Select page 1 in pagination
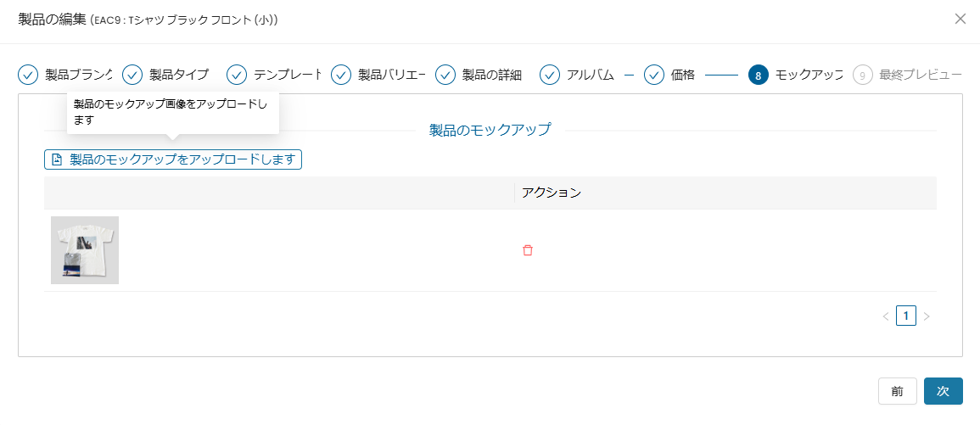Viewport: 980px width, 425px height. click(x=906, y=316)
